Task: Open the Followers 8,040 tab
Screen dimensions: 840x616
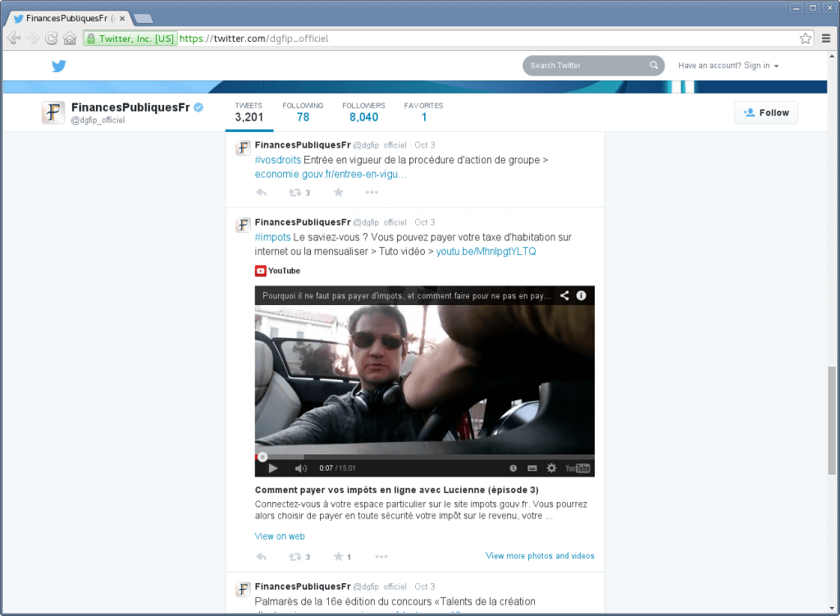Action: pos(363,112)
